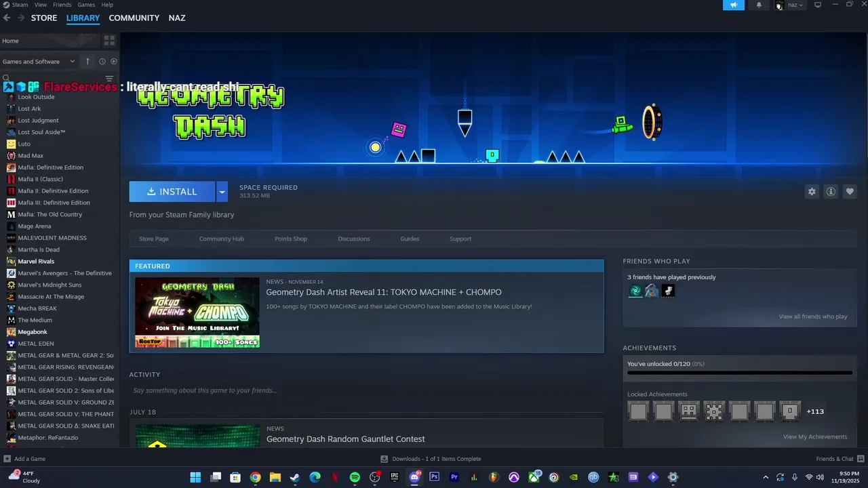868x488 pixels.
Task: Open the Community Hub link
Action: (222, 239)
